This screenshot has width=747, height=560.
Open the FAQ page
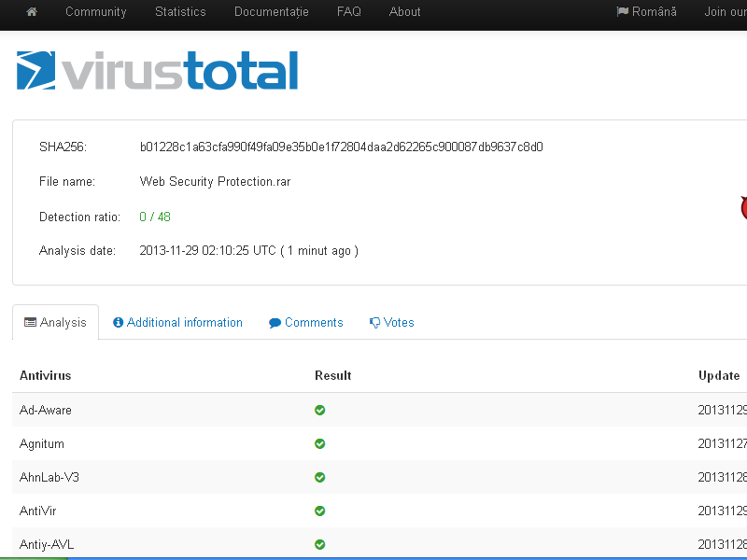(348, 12)
